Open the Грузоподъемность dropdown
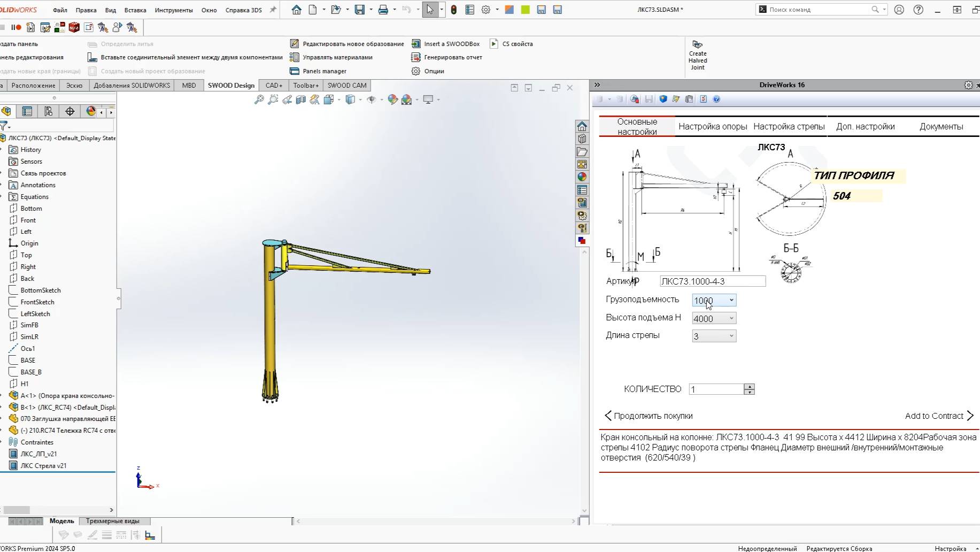The image size is (980, 552). tap(731, 301)
